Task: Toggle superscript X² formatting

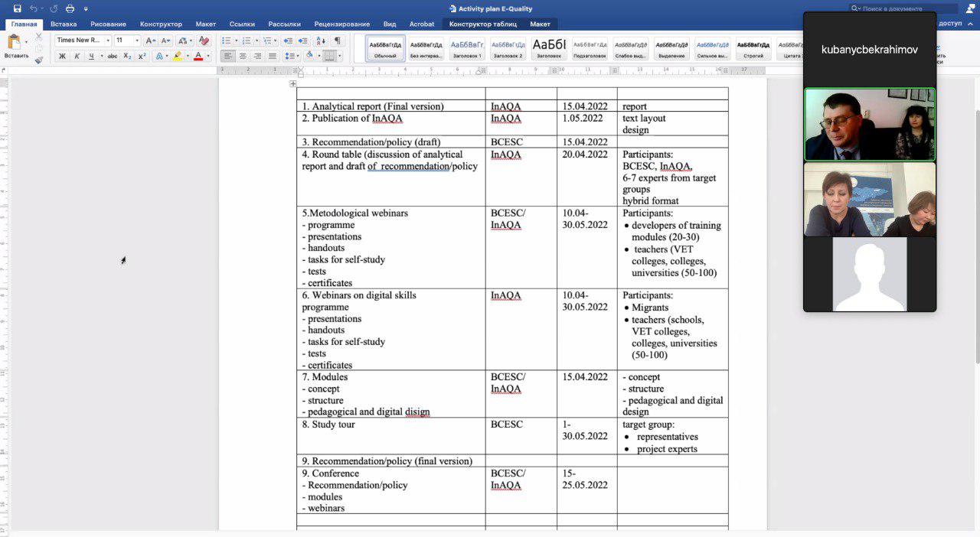Action: pyautogui.click(x=142, y=56)
